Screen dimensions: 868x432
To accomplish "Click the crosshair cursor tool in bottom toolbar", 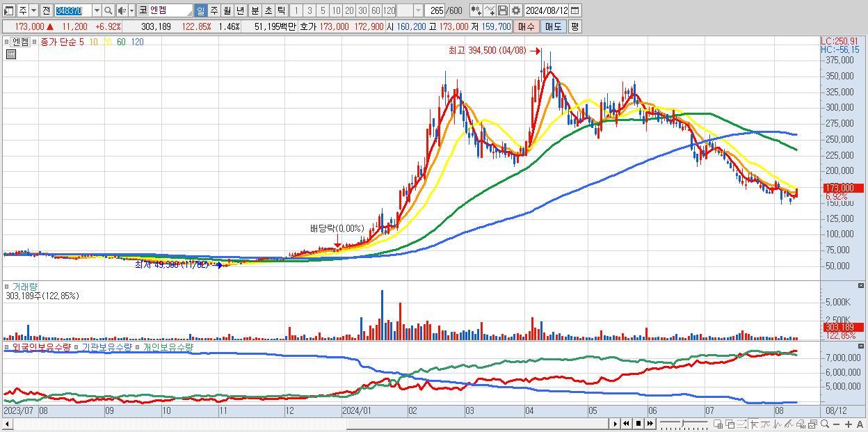I will tap(753, 424).
